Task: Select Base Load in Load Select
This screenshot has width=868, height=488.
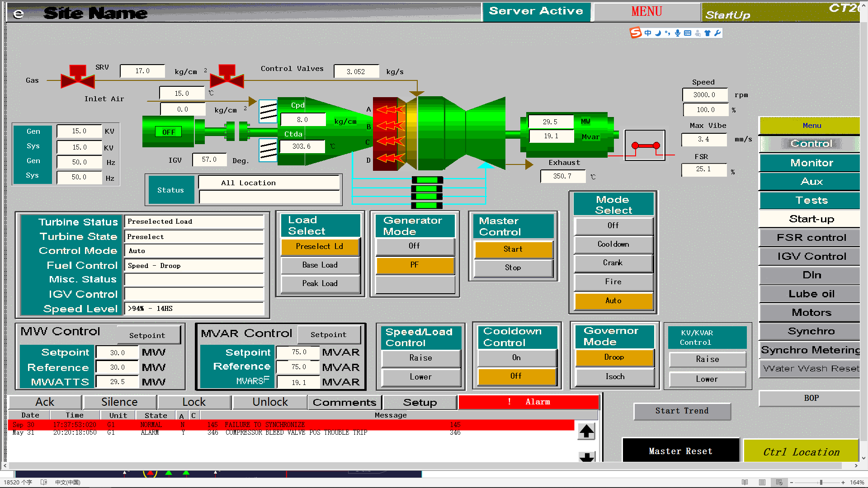Action: [320, 265]
